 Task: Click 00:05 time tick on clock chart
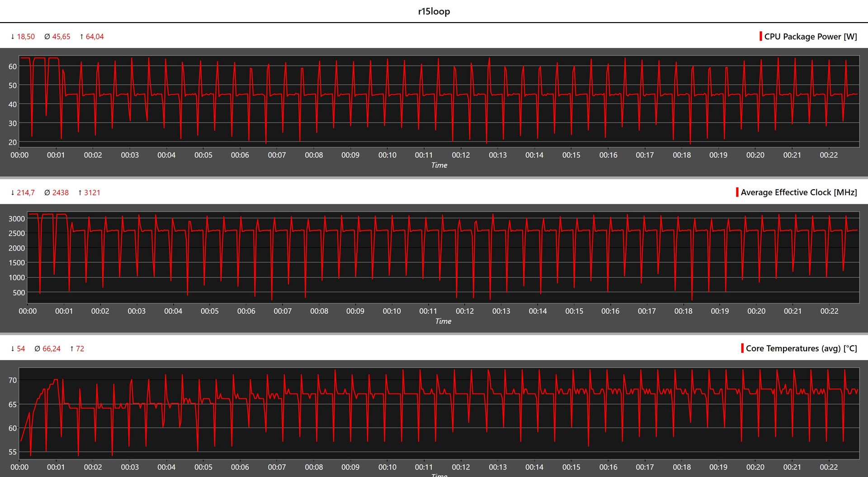(209, 311)
